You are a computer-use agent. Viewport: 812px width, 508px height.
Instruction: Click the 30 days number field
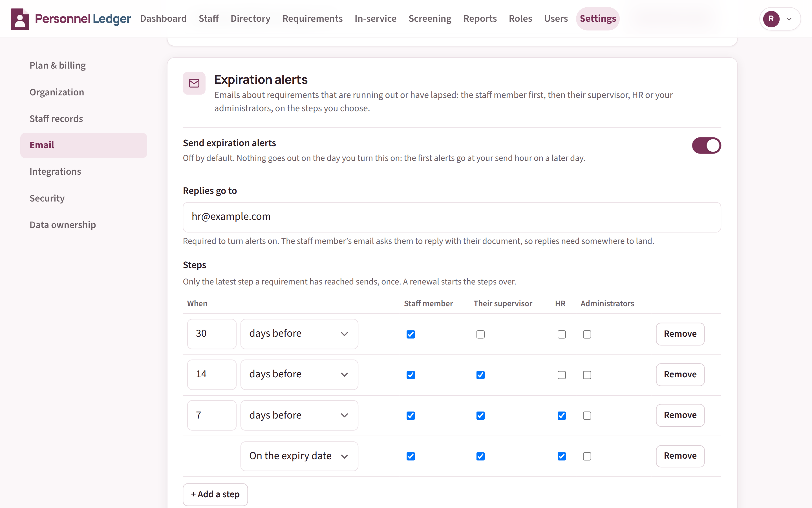coord(212,334)
